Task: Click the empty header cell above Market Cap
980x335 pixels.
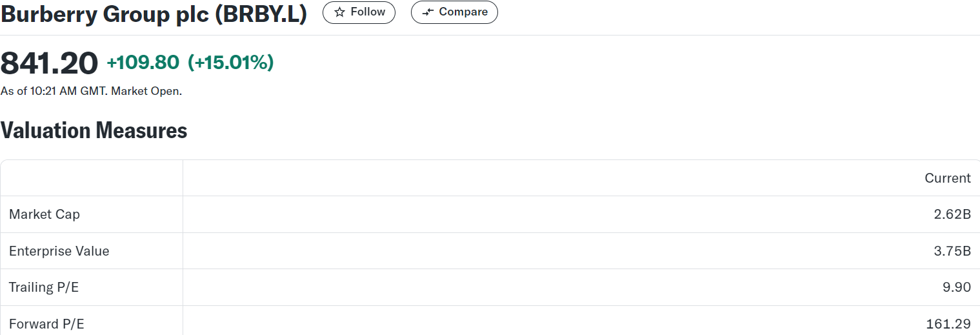Action: [x=92, y=178]
